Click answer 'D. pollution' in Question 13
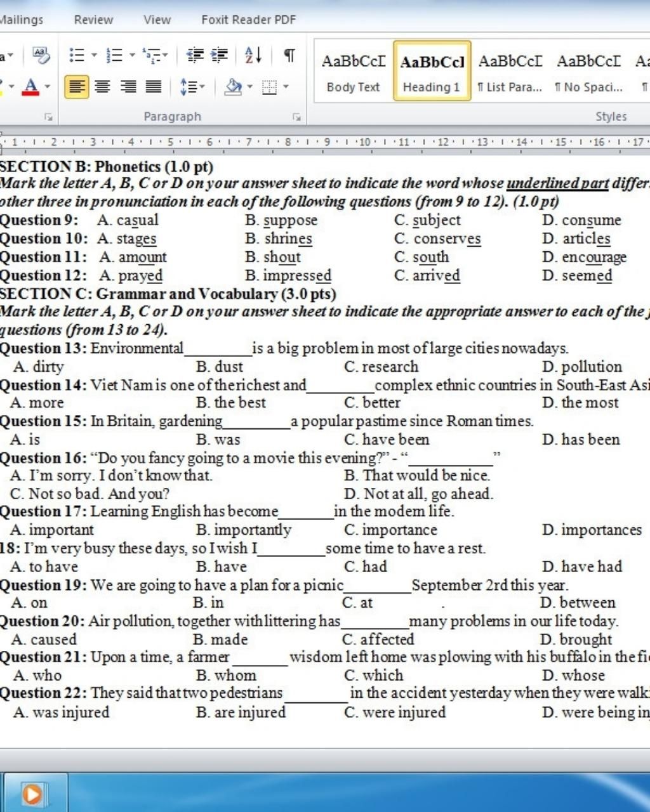 coord(582,367)
